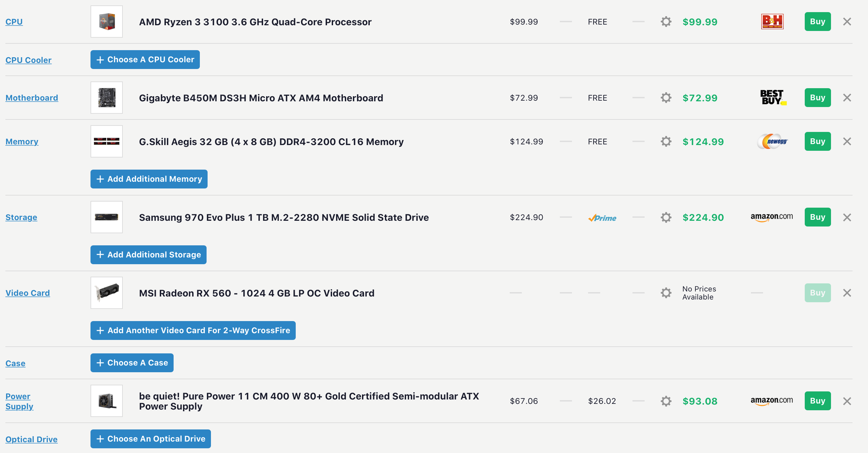Open the AMD Ryzen CPU thumbnail
Viewport: 868px width, 453px height.
pyautogui.click(x=106, y=22)
